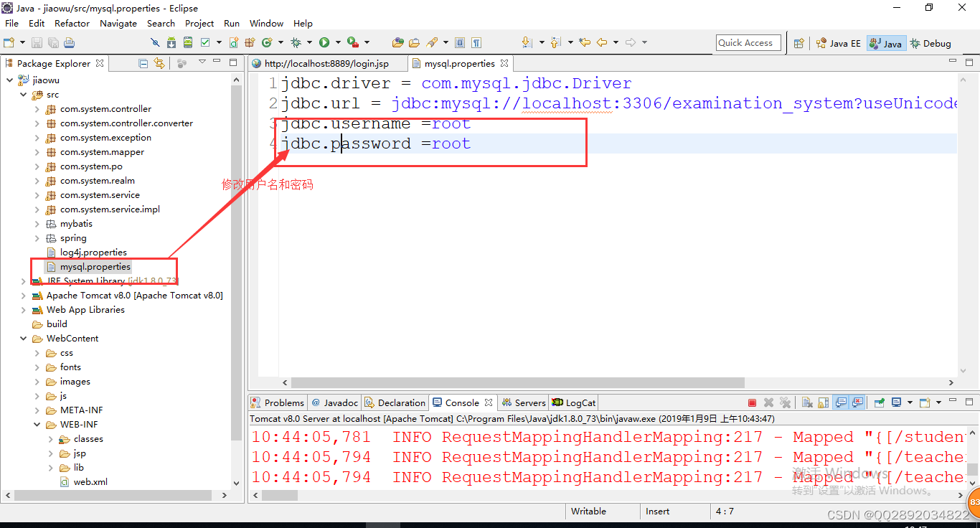Image resolution: width=980 pixels, height=528 pixels.
Task: Open the Android Virtual Device Manager icon
Action: [189, 43]
